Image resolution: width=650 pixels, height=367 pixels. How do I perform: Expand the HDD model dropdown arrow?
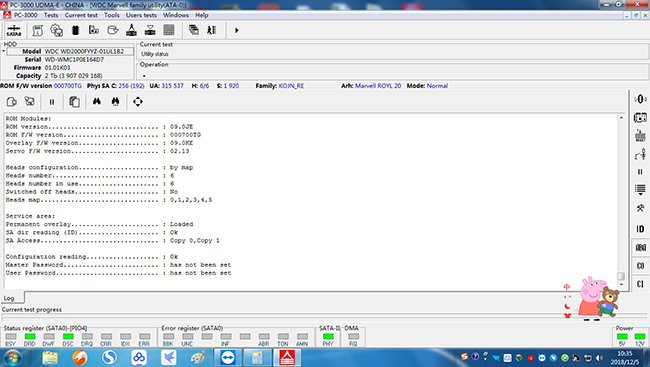(3, 51)
